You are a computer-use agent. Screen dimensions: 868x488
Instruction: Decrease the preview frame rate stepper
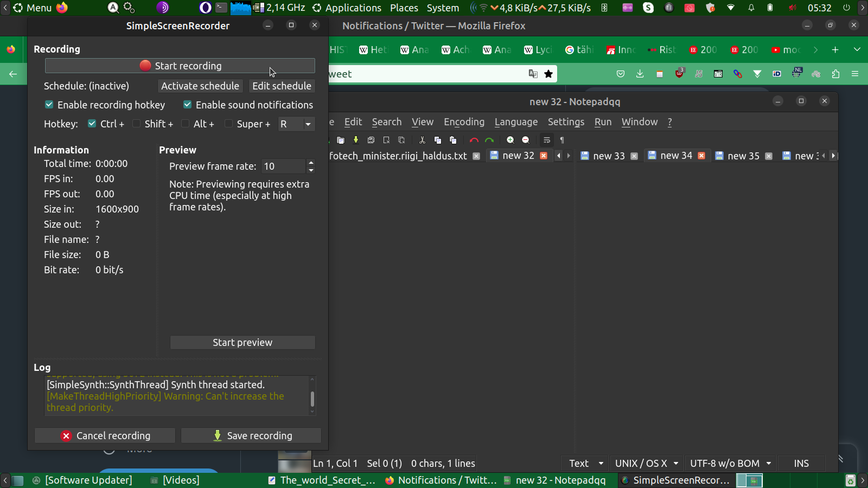[311, 170]
